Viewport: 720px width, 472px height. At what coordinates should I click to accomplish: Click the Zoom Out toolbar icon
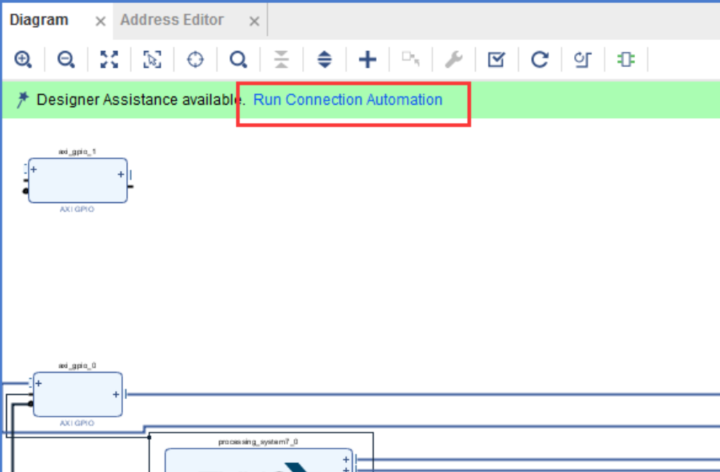66,60
